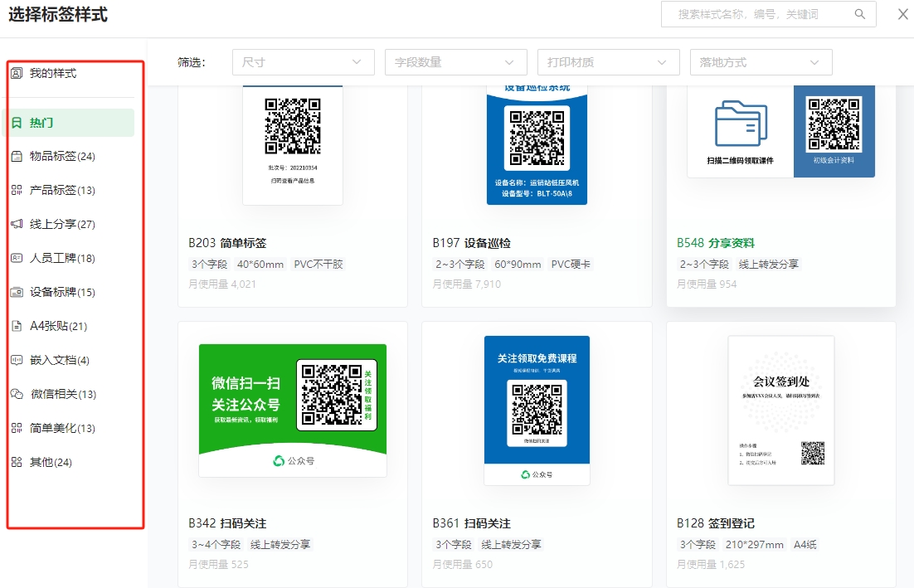This screenshot has width=914, height=588.
Task: Select the B203 简单标签 thumbnail
Action: [293, 145]
